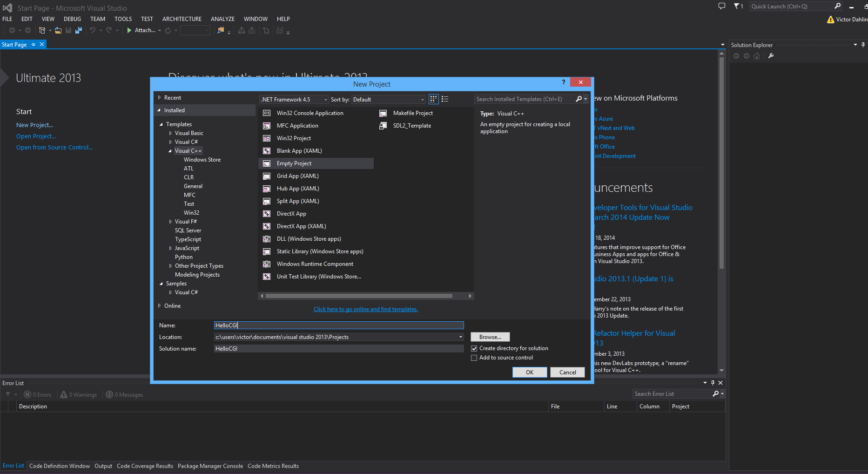This screenshot has width=868, height=474.
Task: Click the Attach start debugging arrow
Action: pos(129,30)
